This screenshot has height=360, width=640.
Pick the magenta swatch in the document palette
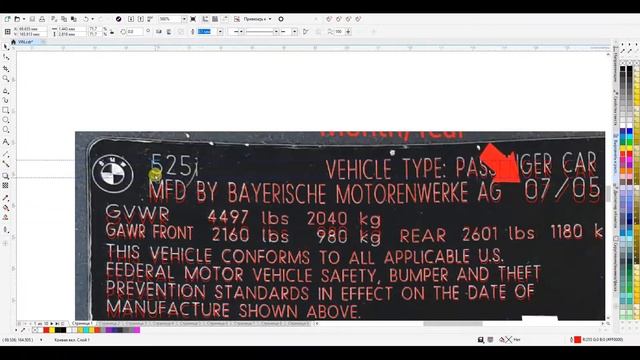pyautogui.click(x=137, y=330)
